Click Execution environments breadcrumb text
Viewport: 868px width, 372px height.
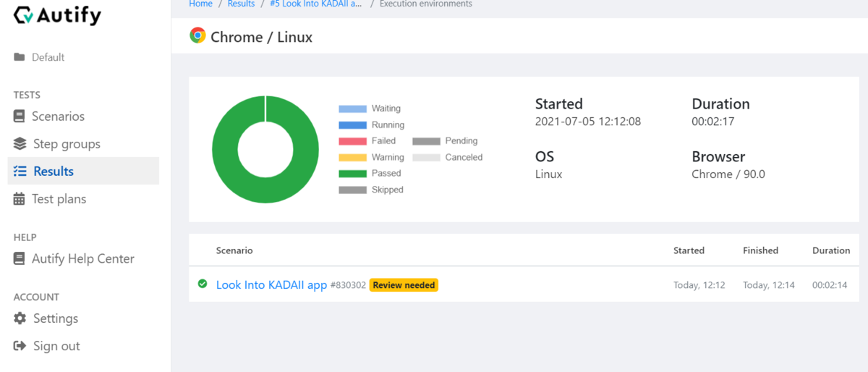pos(426,4)
